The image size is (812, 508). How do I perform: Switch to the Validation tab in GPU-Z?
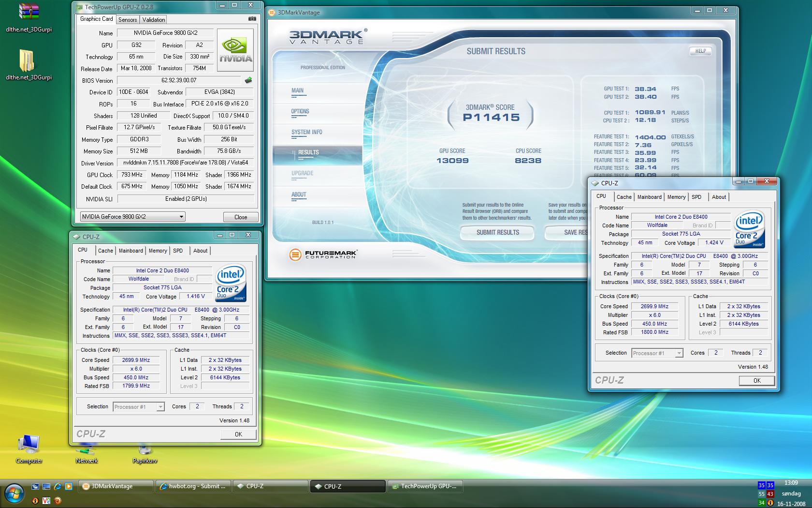(x=154, y=20)
